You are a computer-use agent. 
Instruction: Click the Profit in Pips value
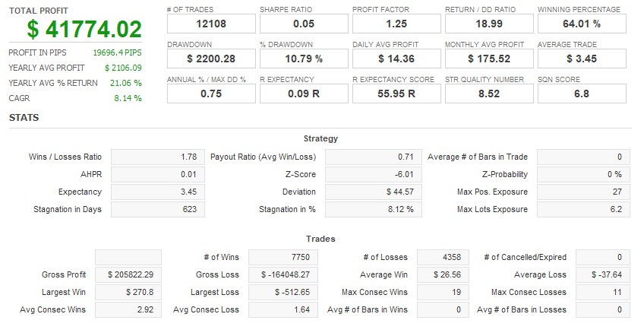point(118,53)
